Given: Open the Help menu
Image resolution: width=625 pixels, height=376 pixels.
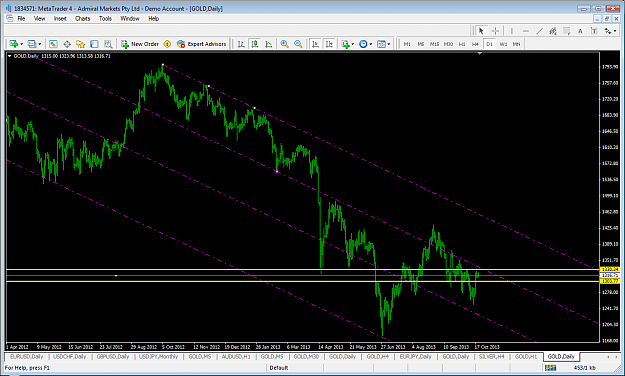Looking at the screenshot, I should 153,18.
